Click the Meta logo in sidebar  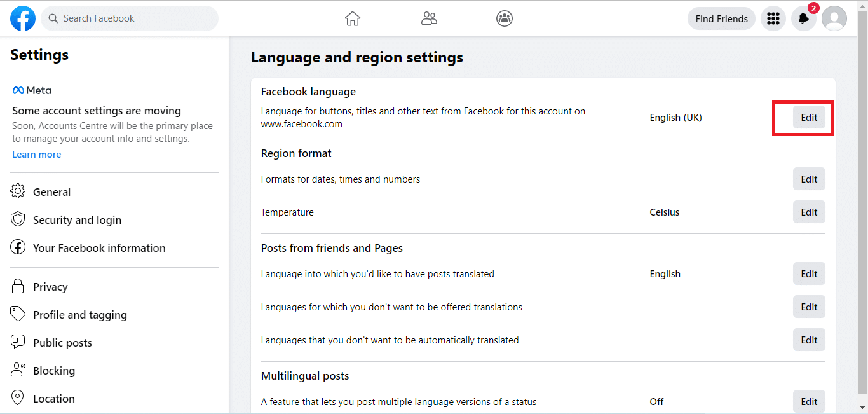[32, 90]
